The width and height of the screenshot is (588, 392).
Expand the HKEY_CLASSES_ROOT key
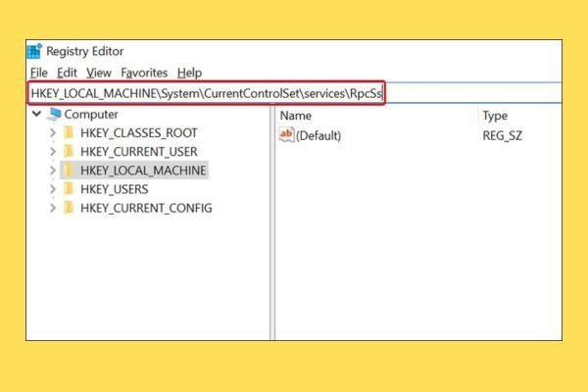53,133
